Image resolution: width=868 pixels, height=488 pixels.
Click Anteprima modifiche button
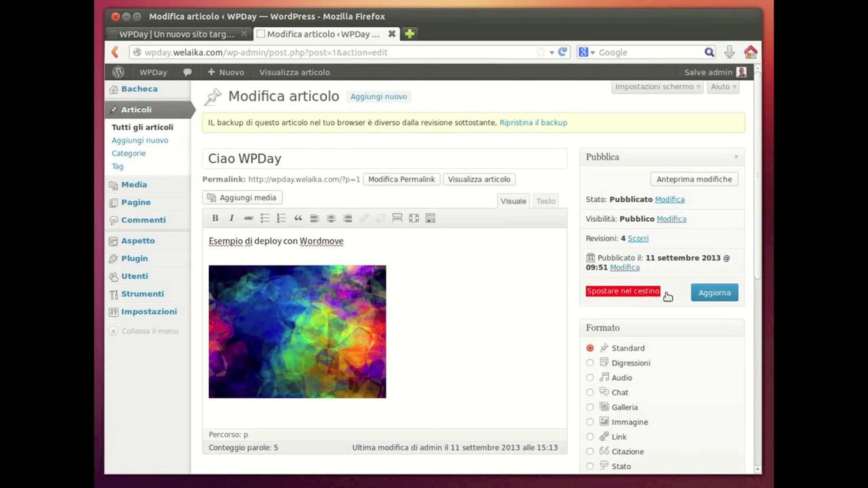click(x=694, y=179)
